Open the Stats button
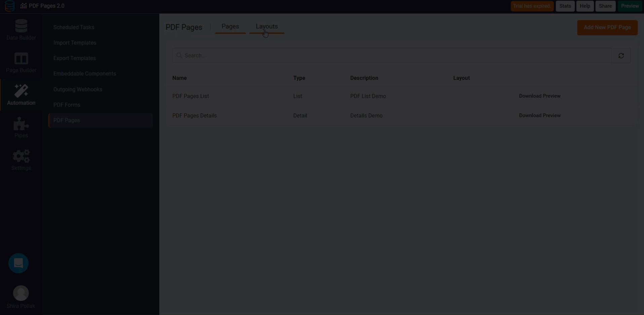 [x=565, y=6]
